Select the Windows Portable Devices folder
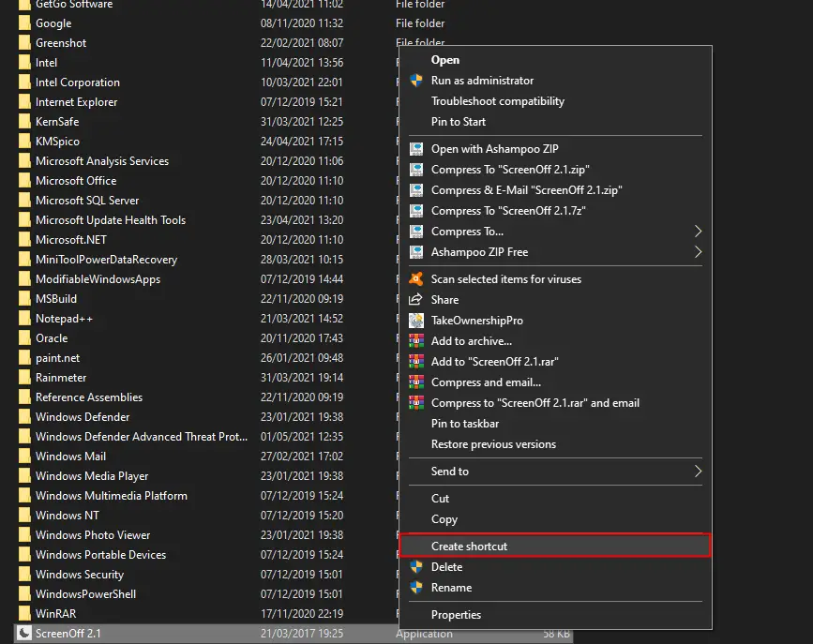The image size is (813, 644). [x=100, y=555]
